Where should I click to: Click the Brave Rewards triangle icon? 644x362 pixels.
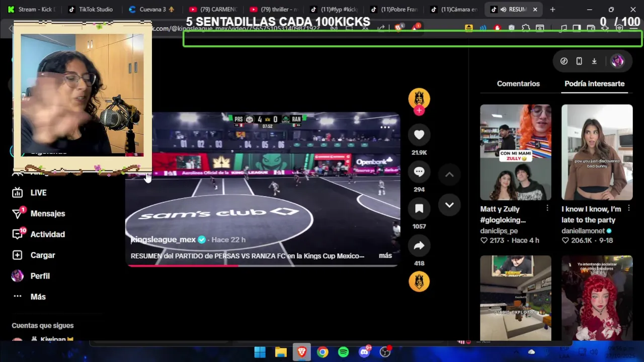416,28
